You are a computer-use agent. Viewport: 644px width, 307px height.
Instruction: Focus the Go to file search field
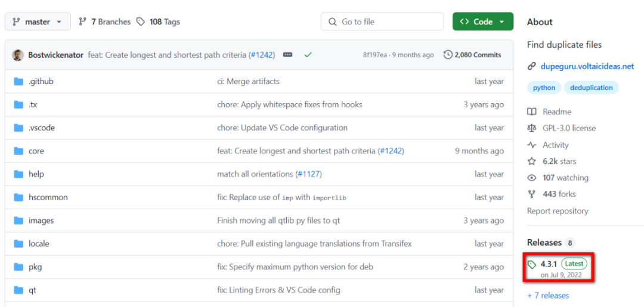click(382, 21)
